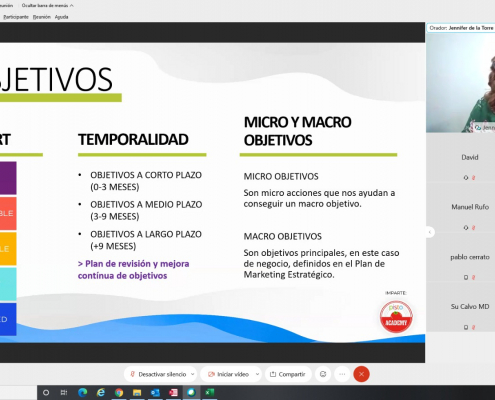Open the video options dropdown arrow
The height and width of the screenshot is (400, 495).
[x=257, y=374]
